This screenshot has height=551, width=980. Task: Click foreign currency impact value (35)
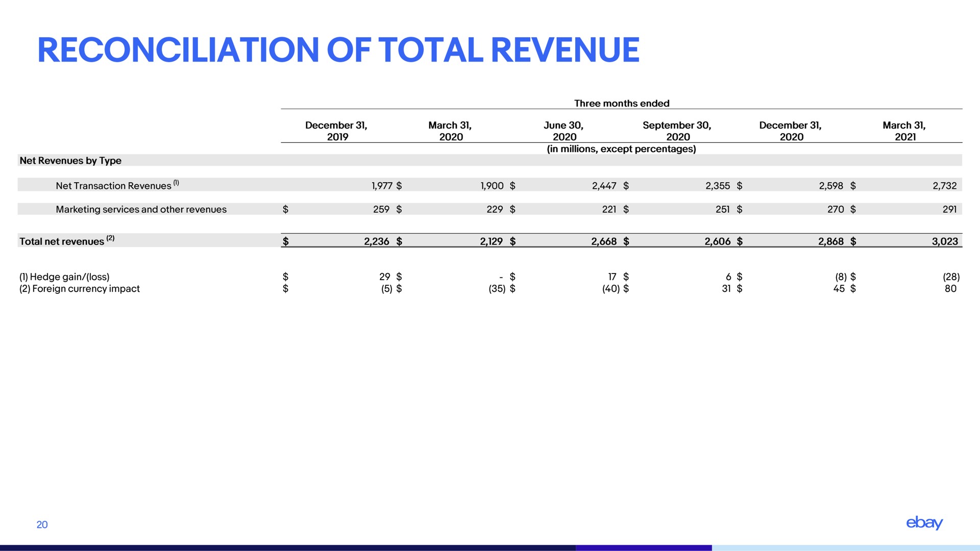497,289
